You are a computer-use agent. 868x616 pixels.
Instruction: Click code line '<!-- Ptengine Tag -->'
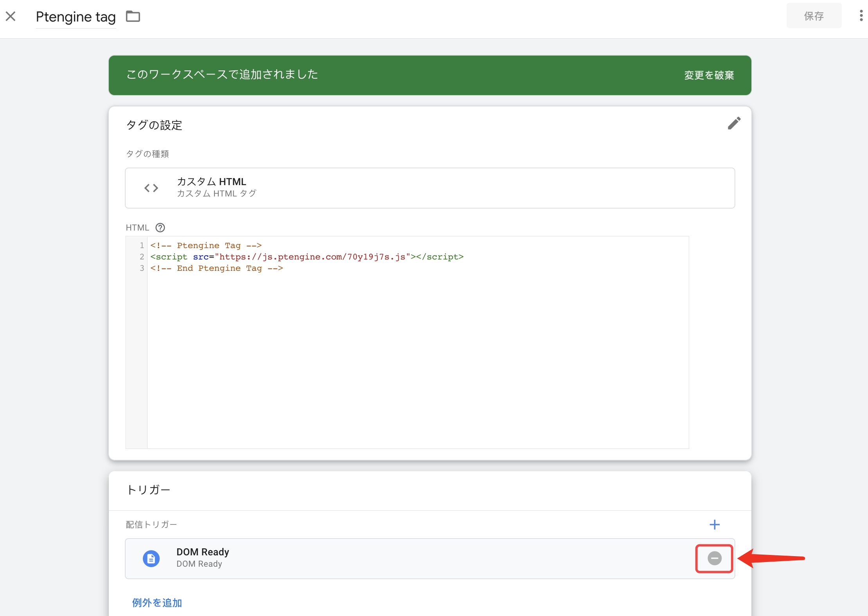pyautogui.click(x=206, y=245)
